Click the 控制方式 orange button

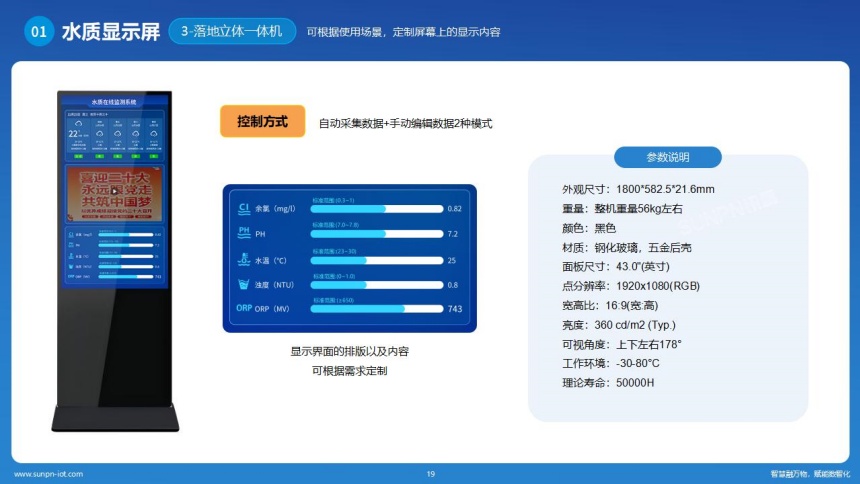[262, 121]
